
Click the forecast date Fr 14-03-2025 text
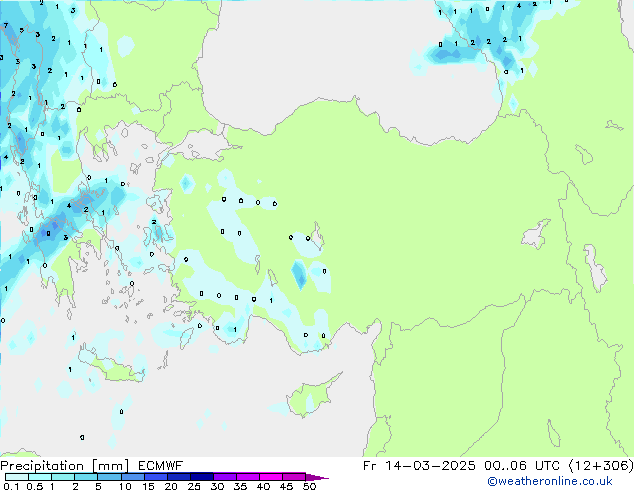tap(419, 466)
